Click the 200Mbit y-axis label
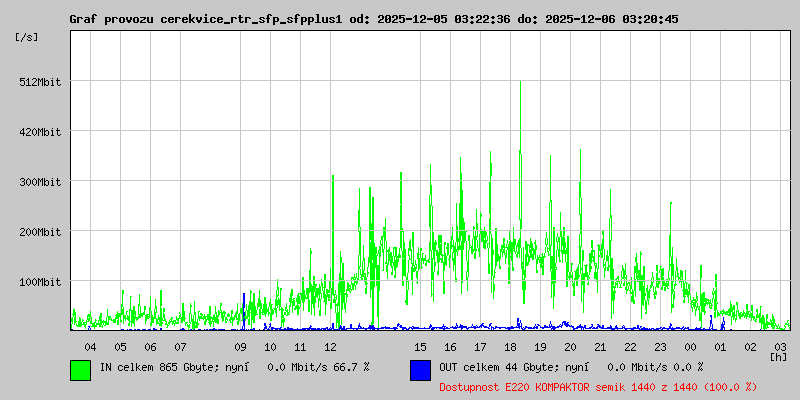The width and height of the screenshot is (800, 400). (41, 232)
